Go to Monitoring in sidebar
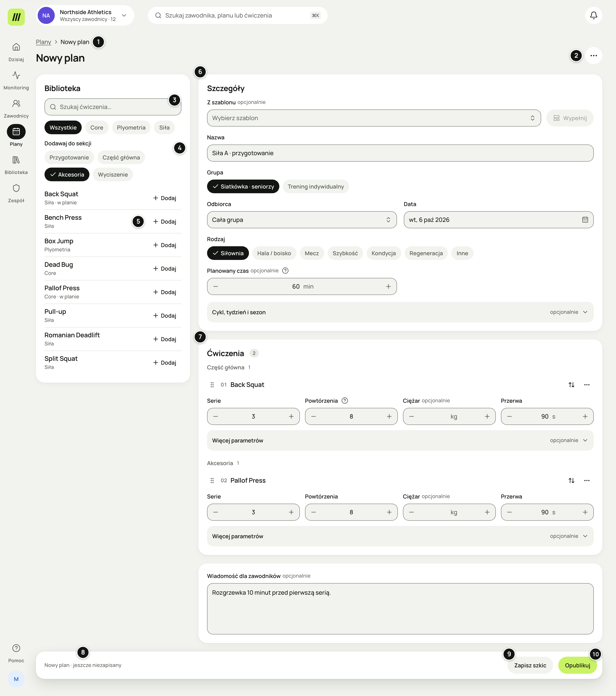This screenshot has height=696, width=616. pyautogui.click(x=16, y=80)
